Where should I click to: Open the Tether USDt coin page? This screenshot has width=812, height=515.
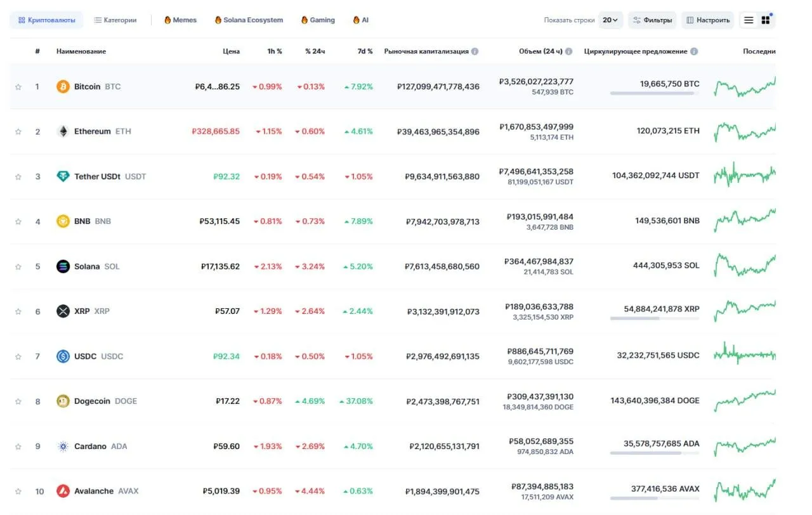pos(110,176)
